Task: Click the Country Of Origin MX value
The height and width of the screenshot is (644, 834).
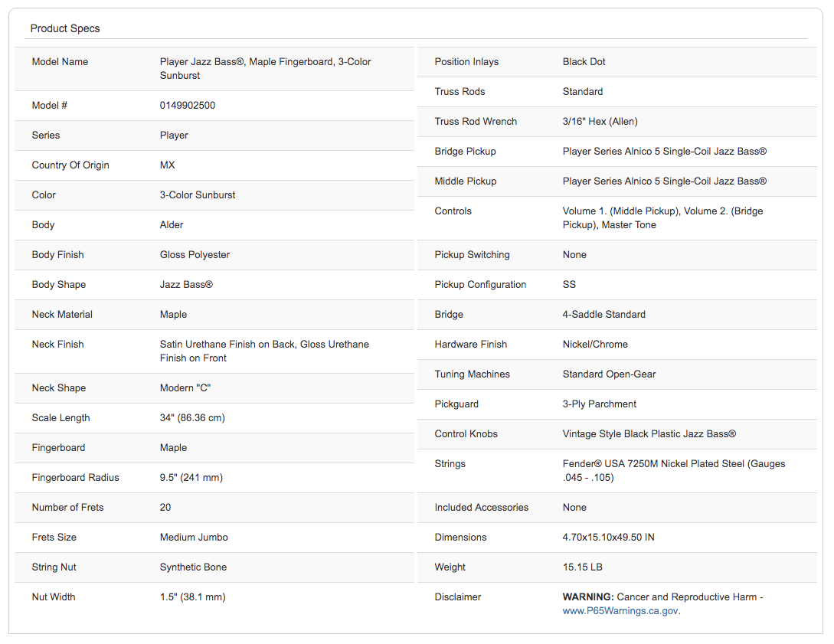Action: point(167,165)
